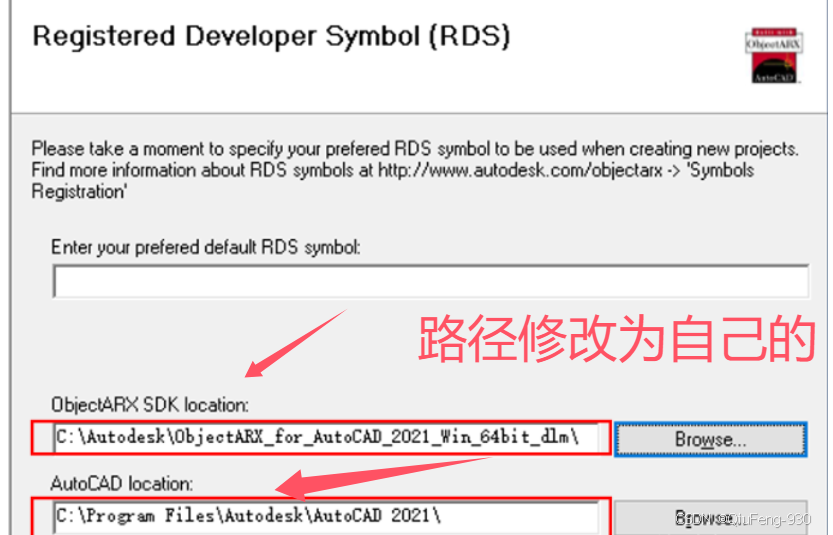Click the ObjectARX SDK location path field

click(x=326, y=438)
